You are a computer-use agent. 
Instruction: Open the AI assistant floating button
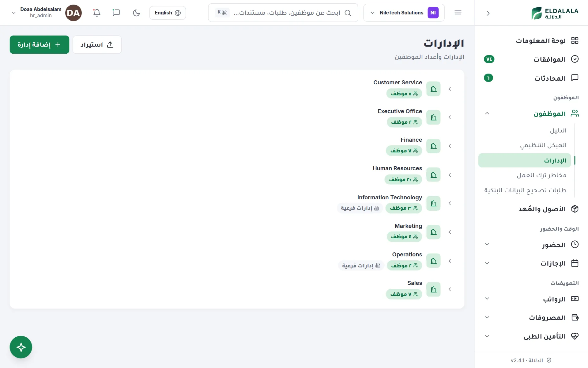coord(21,347)
